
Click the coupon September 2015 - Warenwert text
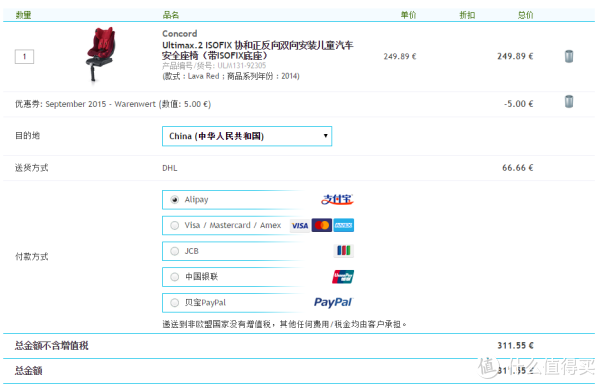click(x=113, y=104)
